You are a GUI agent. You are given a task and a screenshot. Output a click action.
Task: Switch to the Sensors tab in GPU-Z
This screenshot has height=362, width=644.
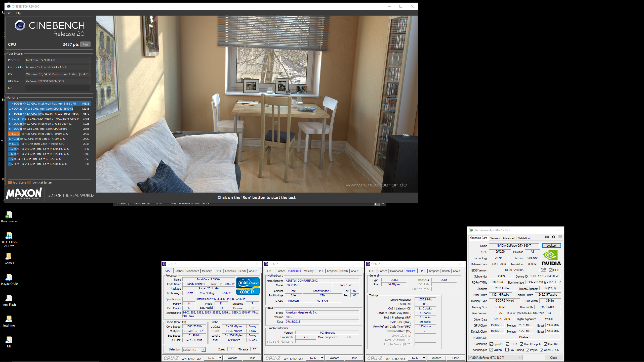tap(495, 238)
